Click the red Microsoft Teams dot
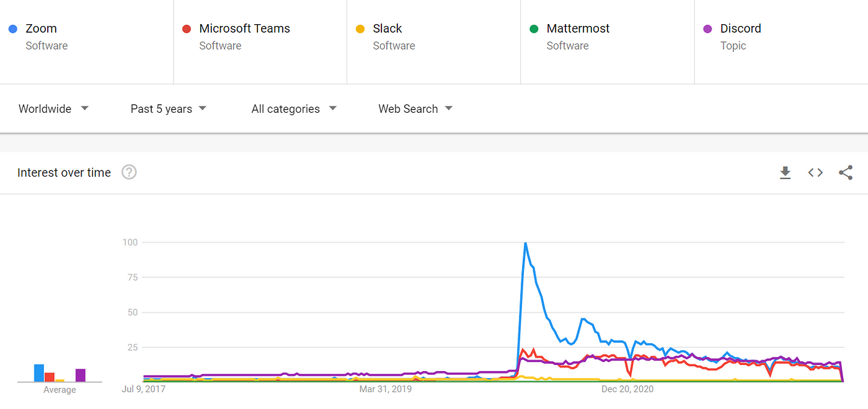 coord(187,29)
